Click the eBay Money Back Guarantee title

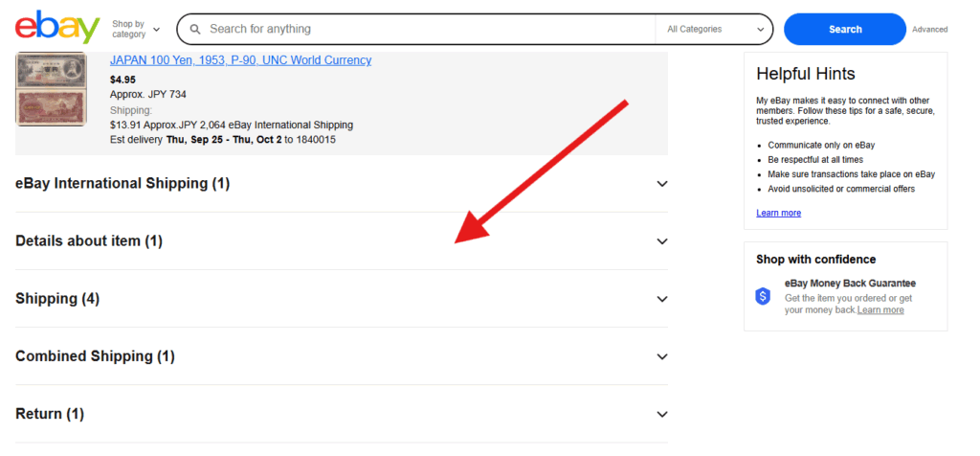pos(850,284)
